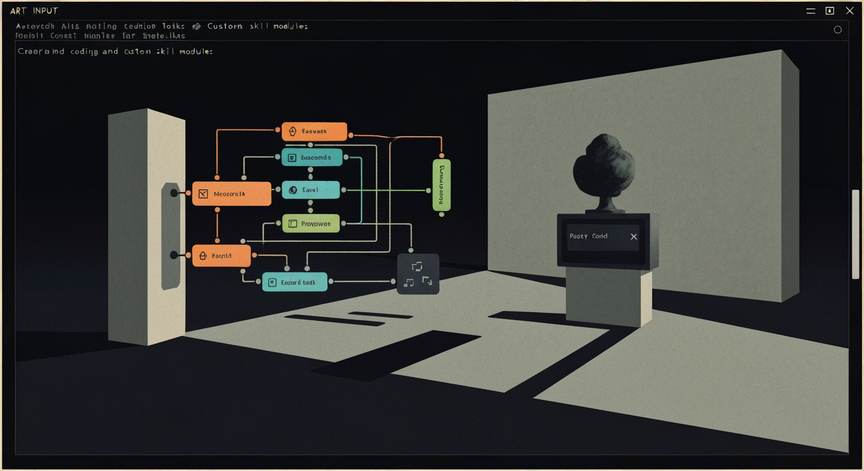Click the right output port of the 'Savel' node
864x471 pixels.
[x=344, y=190]
